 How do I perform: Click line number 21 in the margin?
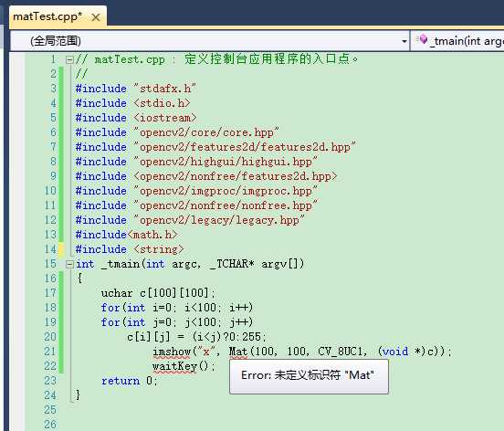[x=50, y=352]
